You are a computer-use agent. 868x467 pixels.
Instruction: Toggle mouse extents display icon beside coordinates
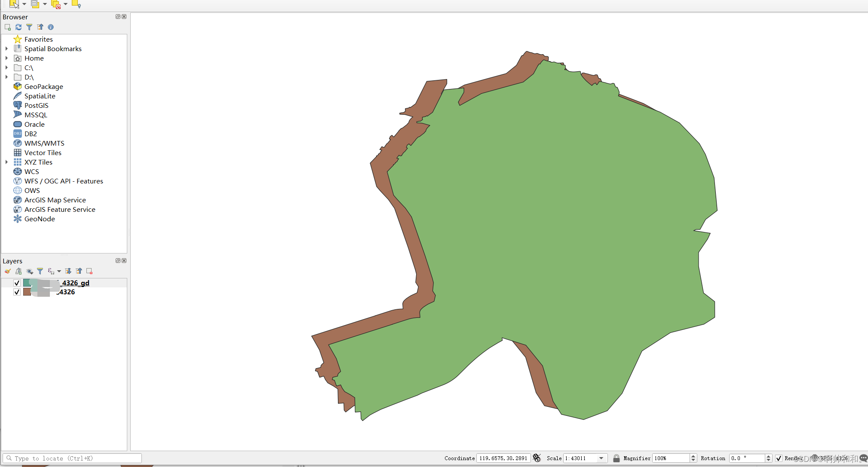pyautogui.click(x=537, y=458)
